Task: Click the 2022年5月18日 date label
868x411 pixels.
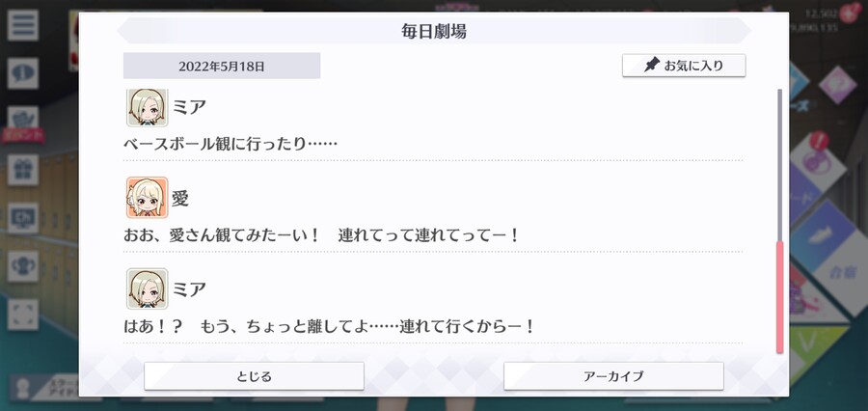Action: [x=222, y=66]
